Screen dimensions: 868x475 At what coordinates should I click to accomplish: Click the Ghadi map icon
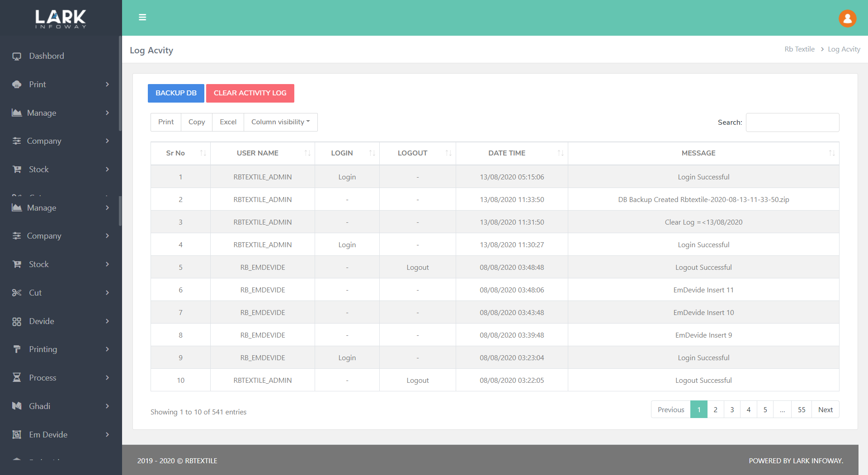[x=17, y=406]
